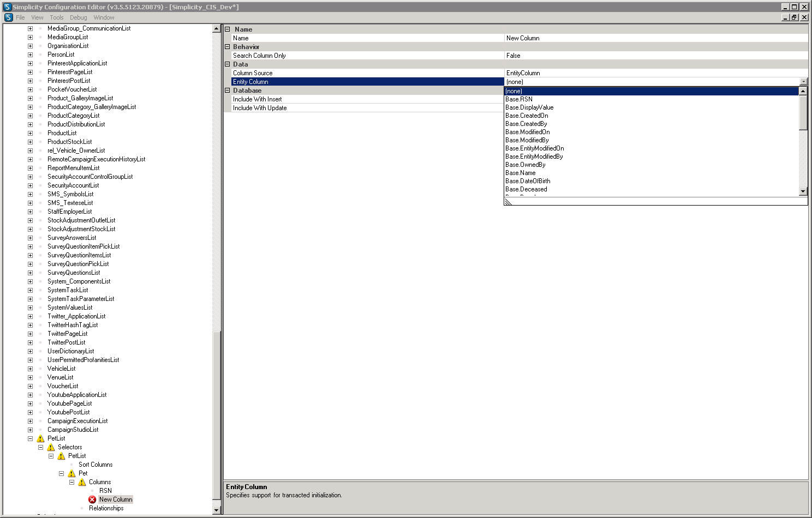Choose Base.ModifiedOn from the dropdown list

(651, 132)
